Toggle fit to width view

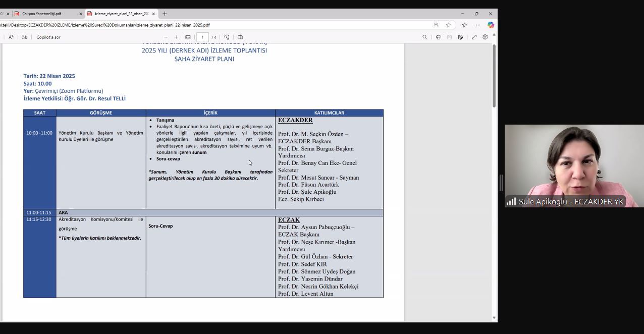point(188,37)
